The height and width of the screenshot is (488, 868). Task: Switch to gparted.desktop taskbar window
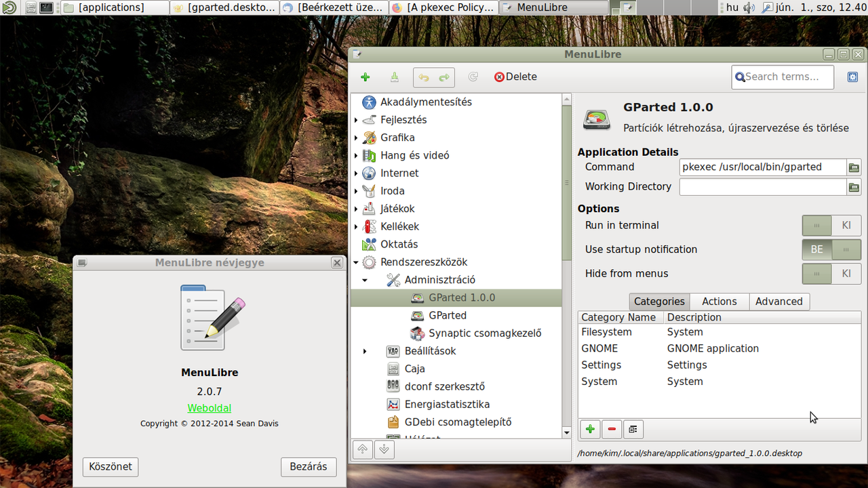click(224, 7)
